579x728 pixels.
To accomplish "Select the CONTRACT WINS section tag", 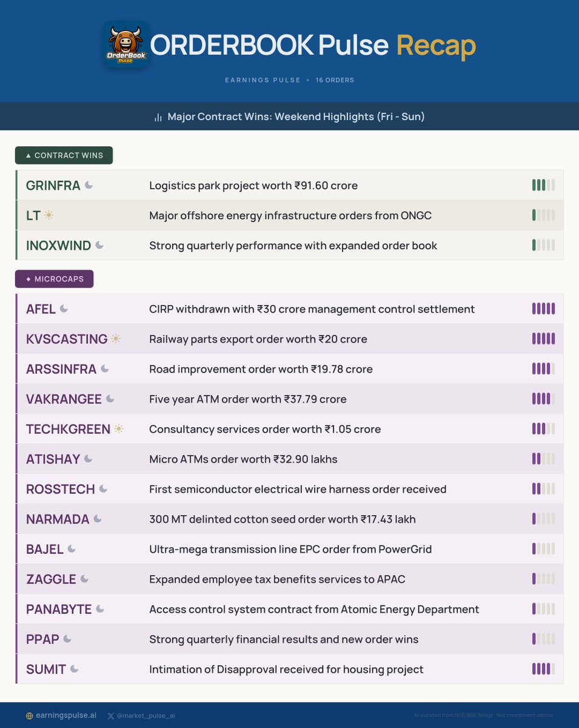I will [64, 155].
